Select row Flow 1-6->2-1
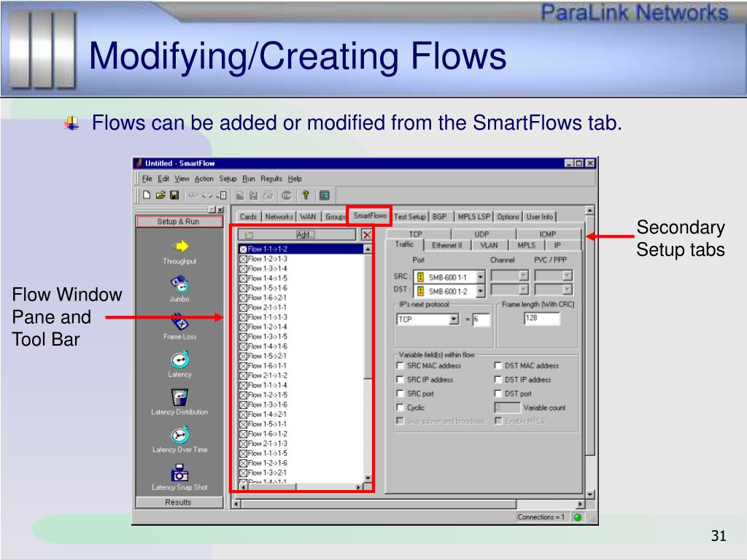This screenshot has width=747, height=560. click(301, 297)
